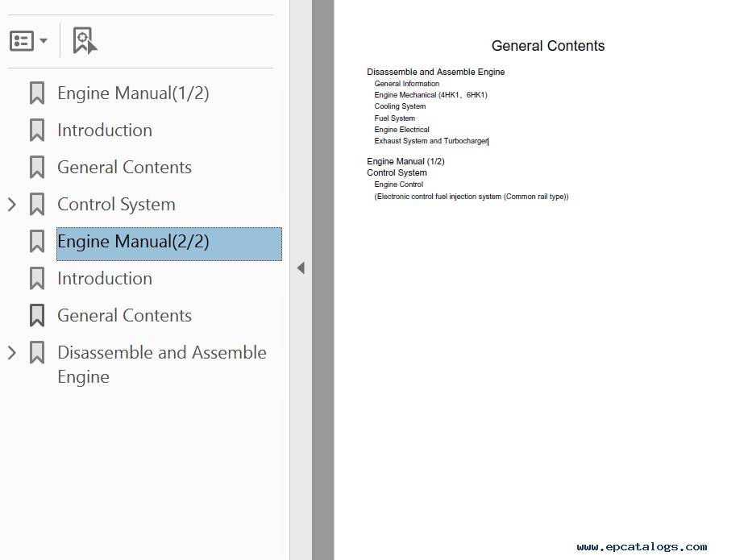The width and height of the screenshot is (748, 560).
Task: Click bookmark icon beside Disassemble and Assemble Engine
Action: 37,353
